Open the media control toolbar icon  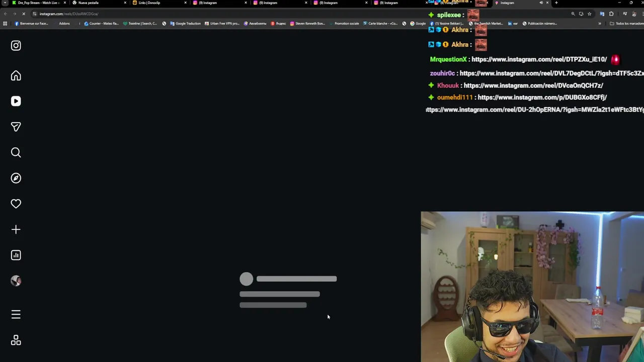pos(625,14)
